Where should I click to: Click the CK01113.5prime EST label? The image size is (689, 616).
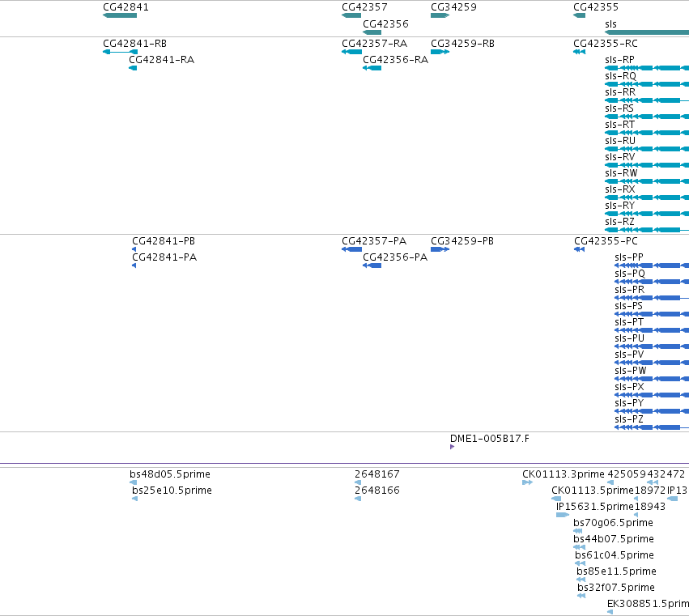[x=593, y=491]
